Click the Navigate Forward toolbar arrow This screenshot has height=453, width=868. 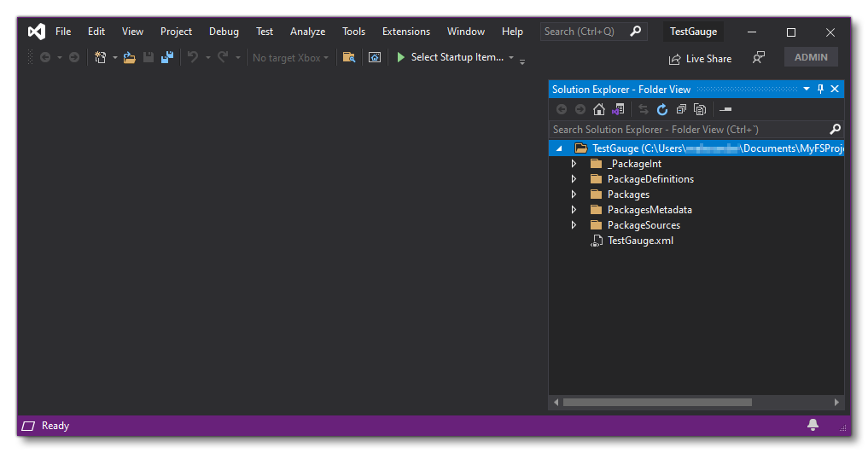[74, 57]
